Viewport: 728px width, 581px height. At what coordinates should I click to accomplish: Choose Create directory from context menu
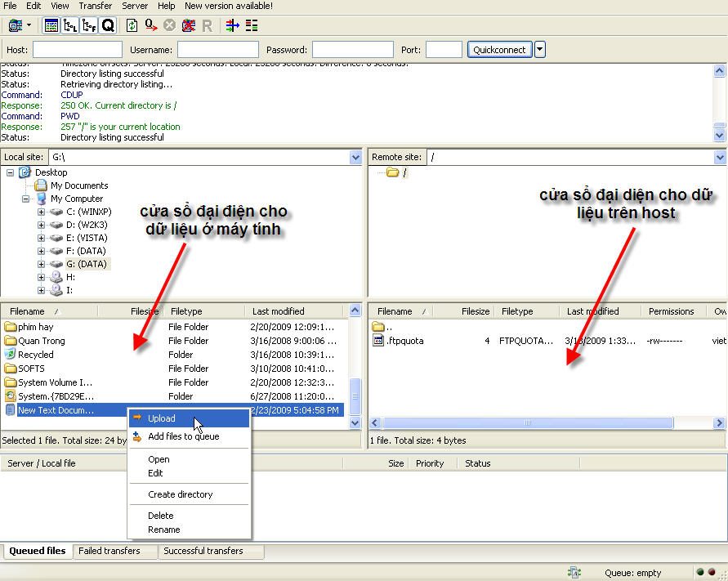coord(189,494)
